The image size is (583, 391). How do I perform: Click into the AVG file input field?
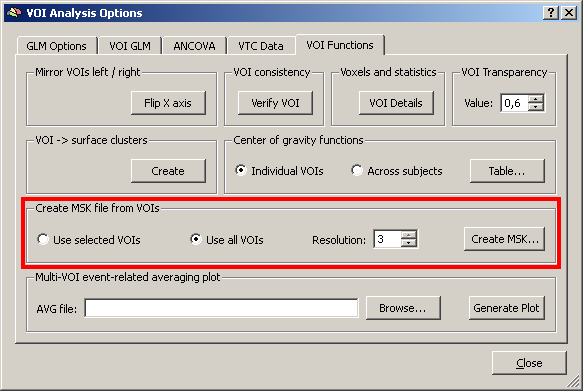pos(222,308)
